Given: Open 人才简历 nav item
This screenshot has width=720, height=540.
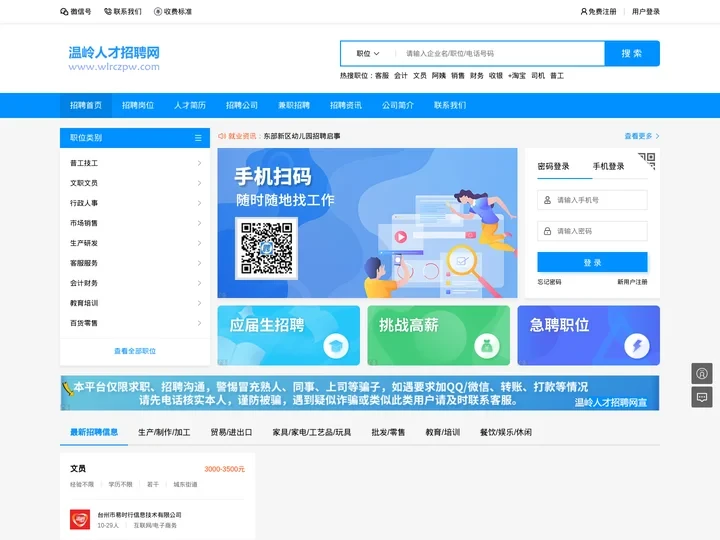Looking at the screenshot, I should point(190,106).
